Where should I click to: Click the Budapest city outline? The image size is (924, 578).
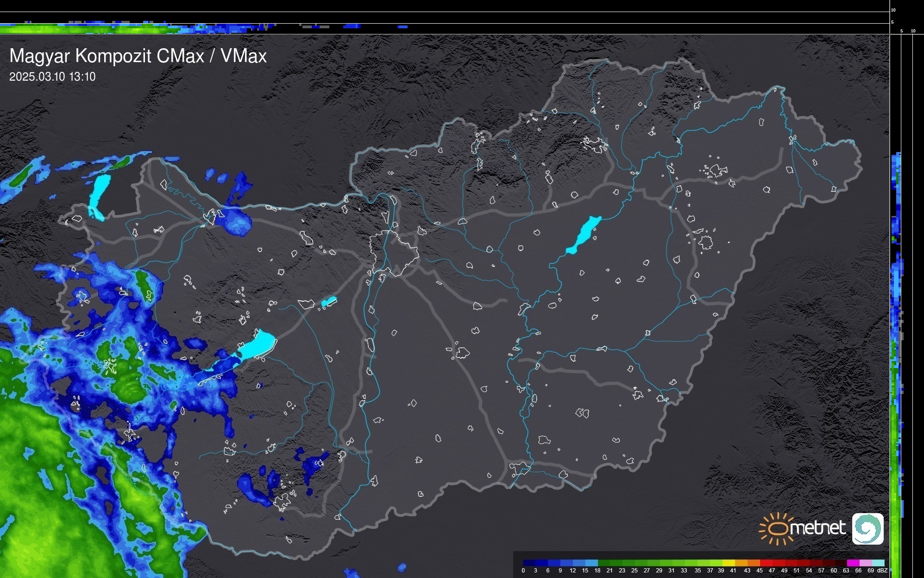394,253
